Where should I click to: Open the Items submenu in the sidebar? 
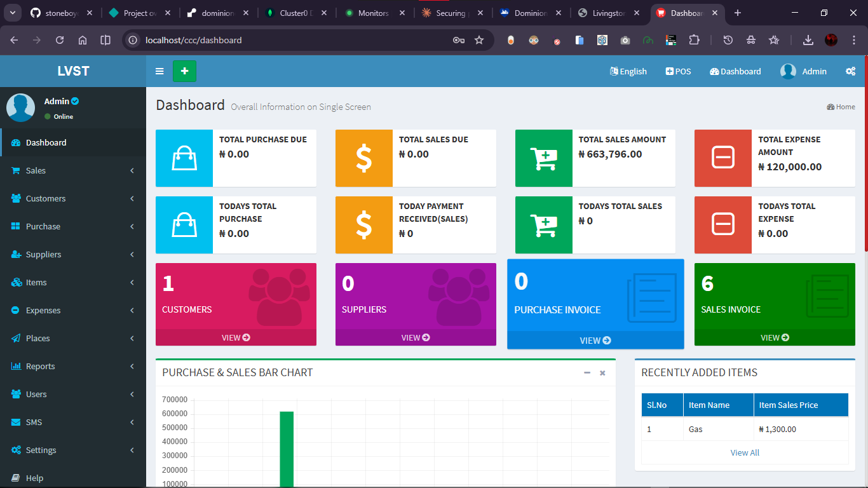coord(36,282)
